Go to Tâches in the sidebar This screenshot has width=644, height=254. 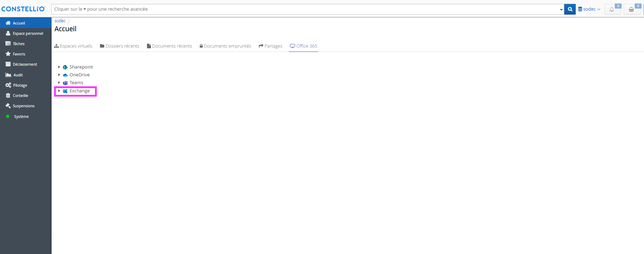[x=19, y=44]
